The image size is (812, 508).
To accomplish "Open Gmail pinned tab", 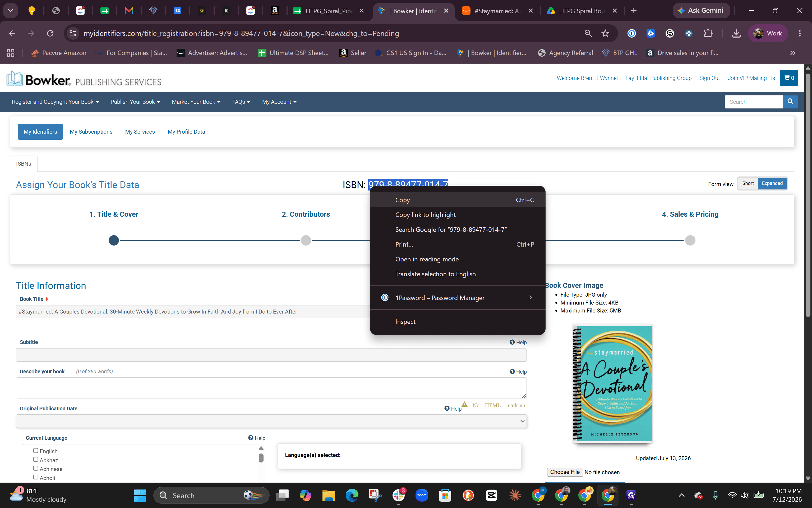I will tap(129, 11).
